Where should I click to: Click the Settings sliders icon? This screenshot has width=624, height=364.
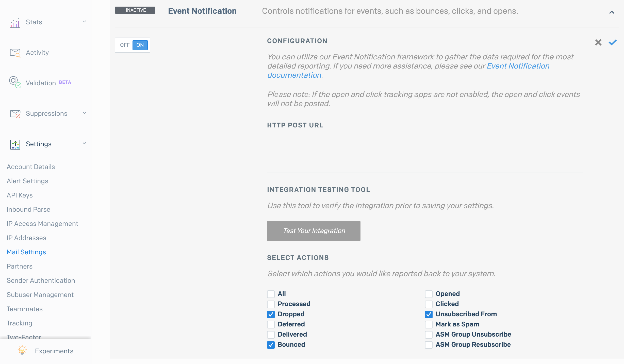(15, 144)
